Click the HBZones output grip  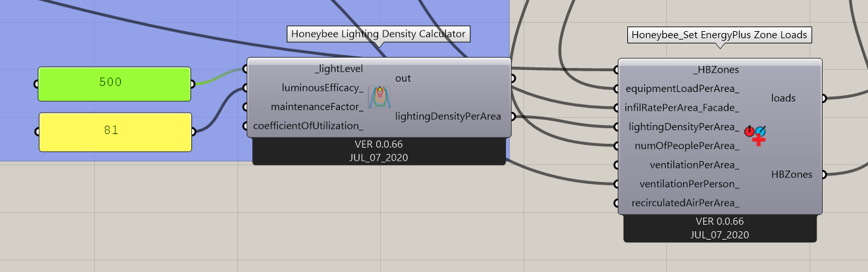(823, 174)
